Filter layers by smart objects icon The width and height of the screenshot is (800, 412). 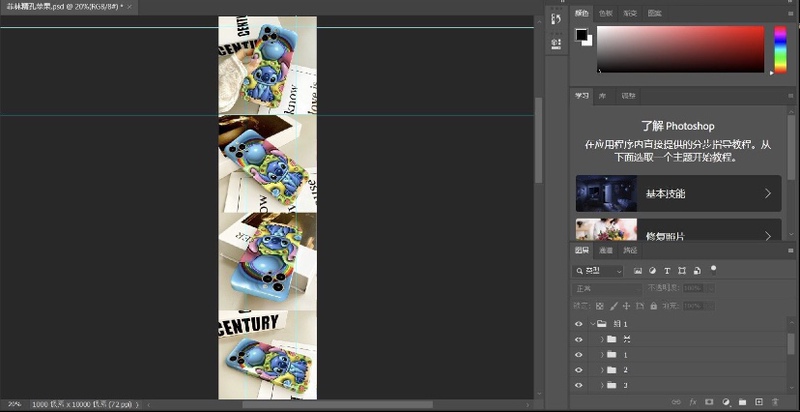coord(697,271)
